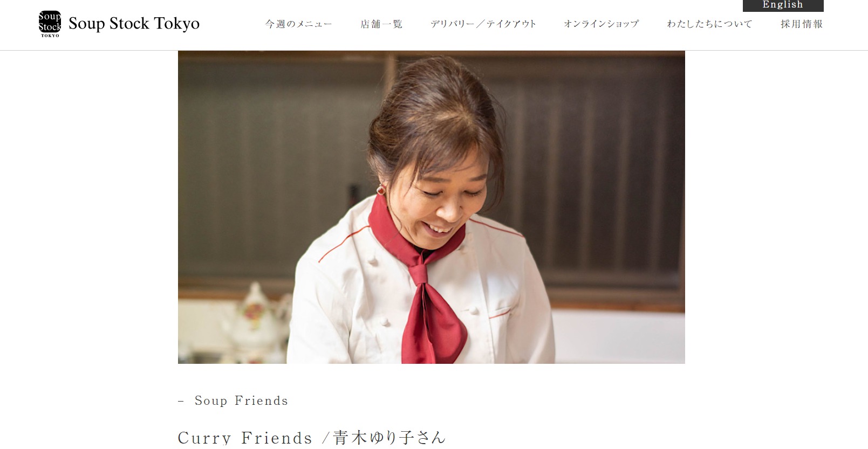The image size is (868, 449).
Task: Open わたしたちについて about page
Action: point(709,24)
